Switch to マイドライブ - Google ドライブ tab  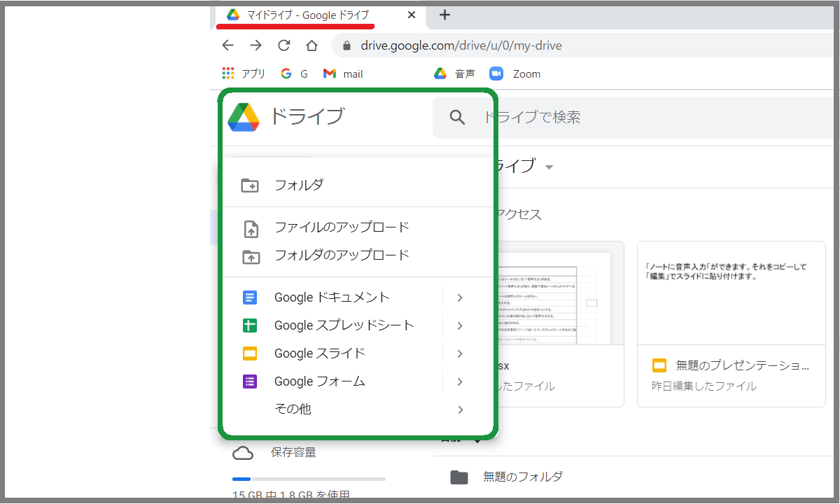tap(308, 15)
